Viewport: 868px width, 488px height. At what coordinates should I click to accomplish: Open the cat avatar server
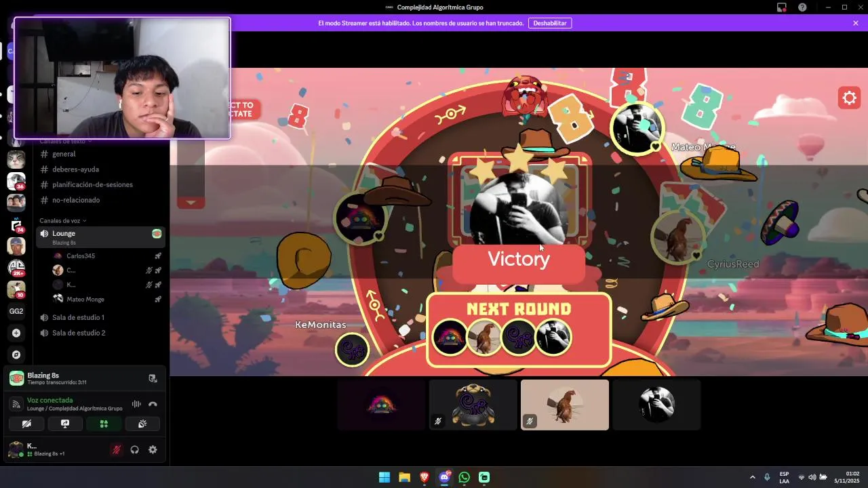click(x=16, y=160)
